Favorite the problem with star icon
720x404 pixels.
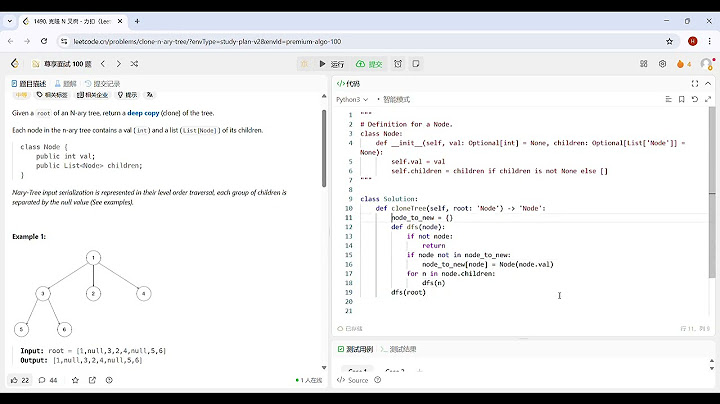(x=75, y=380)
